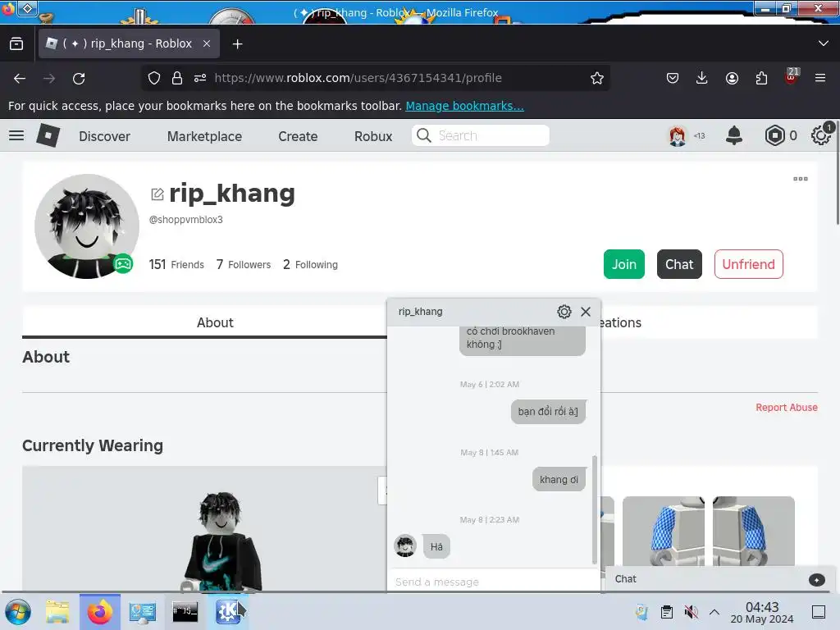Open the Roblox notifications bell
This screenshot has width=840, height=630.
(x=734, y=135)
